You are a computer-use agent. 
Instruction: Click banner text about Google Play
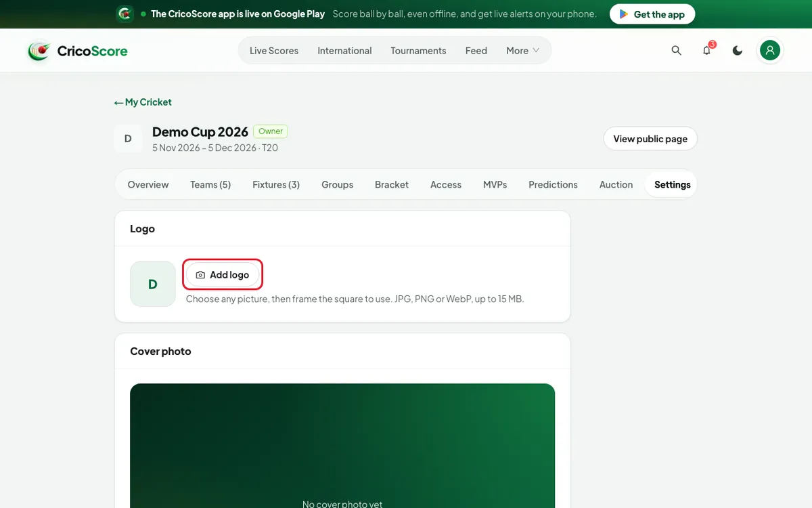click(x=238, y=14)
